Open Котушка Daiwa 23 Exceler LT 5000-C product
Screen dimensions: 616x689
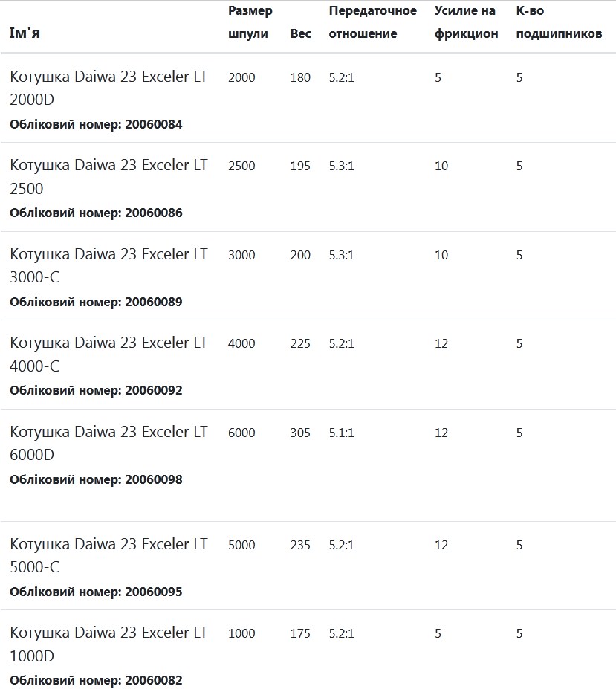pyautogui.click(x=108, y=555)
